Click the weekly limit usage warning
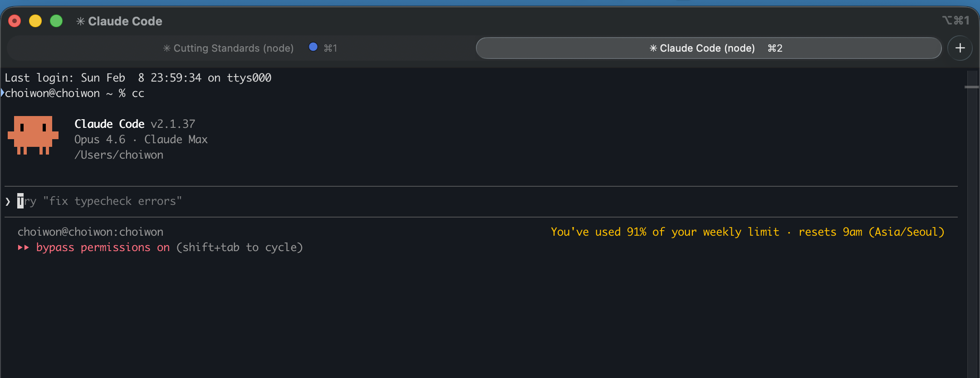Image resolution: width=980 pixels, height=378 pixels. (747, 232)
